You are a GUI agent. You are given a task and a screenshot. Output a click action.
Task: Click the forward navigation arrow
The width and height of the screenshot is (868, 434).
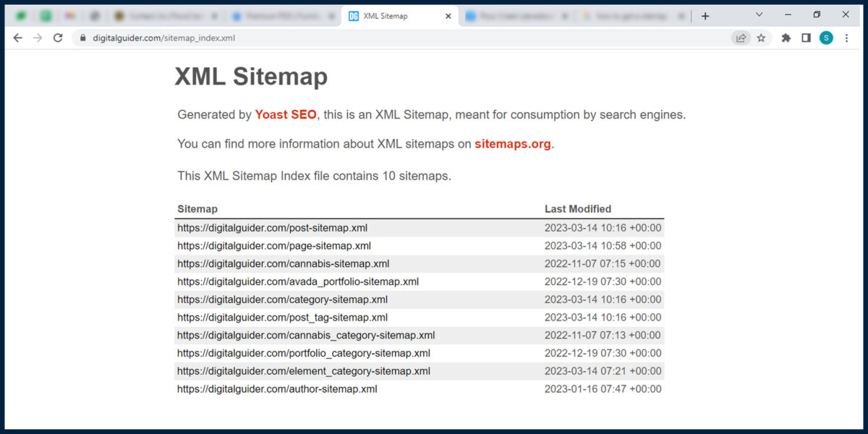click(38, 38)
